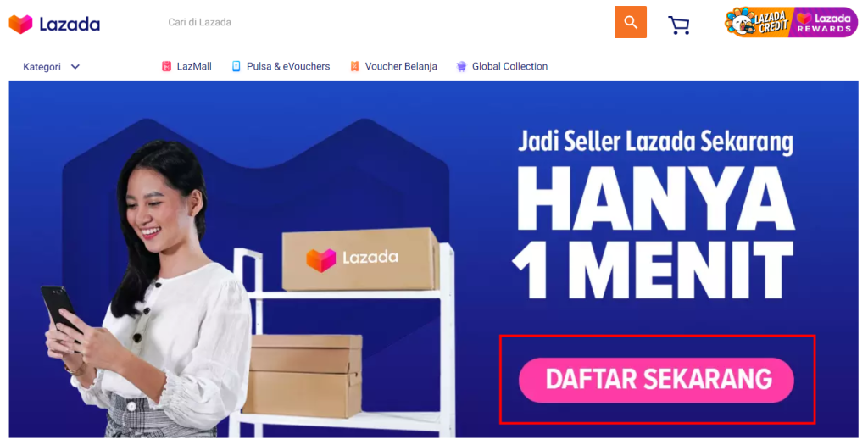Click the Pulsa & eVouchers phone icon
868x445 pixels.
tap(236, 66)
